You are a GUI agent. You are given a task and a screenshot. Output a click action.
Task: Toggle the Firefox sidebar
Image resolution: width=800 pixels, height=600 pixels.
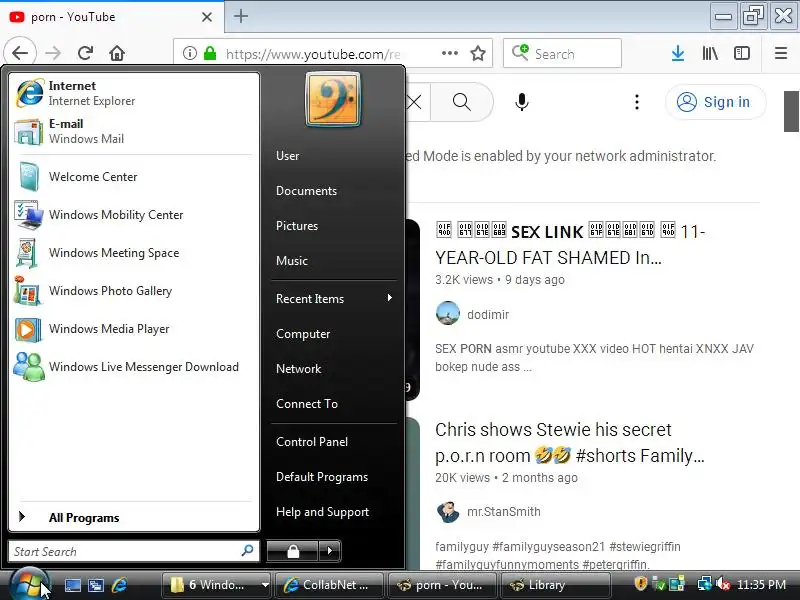click(742, 53)
